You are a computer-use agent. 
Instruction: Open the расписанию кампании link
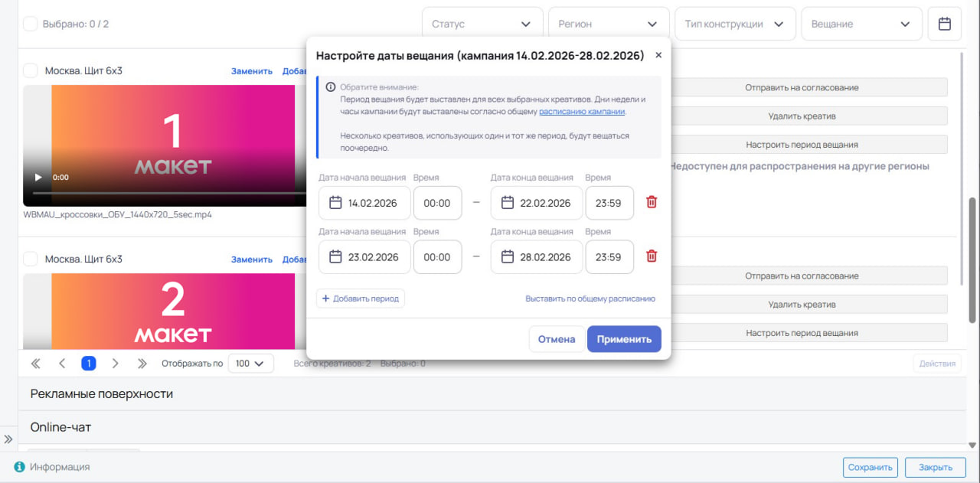coord(582,111)
